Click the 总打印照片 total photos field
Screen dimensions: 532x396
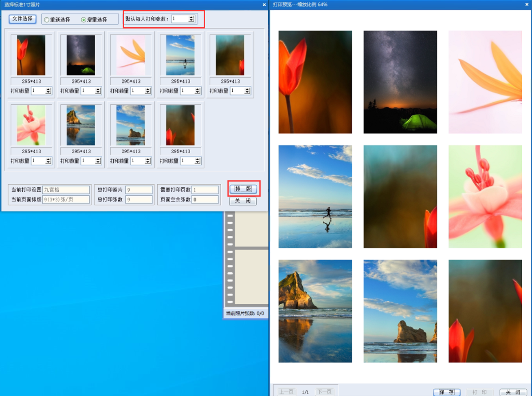click(138, 190)
